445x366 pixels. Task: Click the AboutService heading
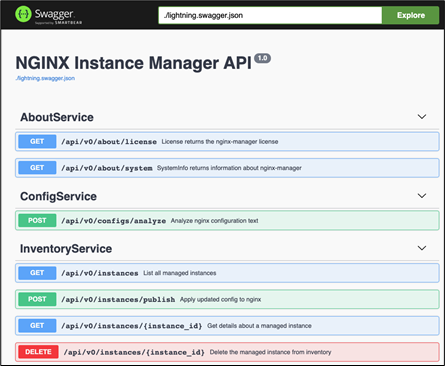click(57, 117)
